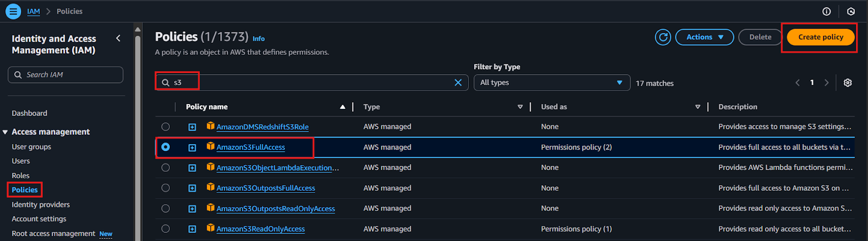868x241 pixels.
Task: Open Root access management nav item
Action: 53,233
